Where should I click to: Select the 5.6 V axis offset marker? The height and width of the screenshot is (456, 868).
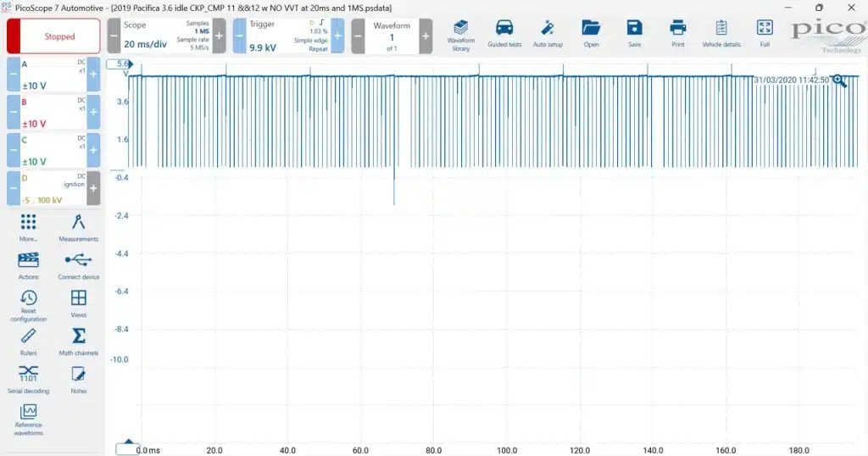pos(120,64)
